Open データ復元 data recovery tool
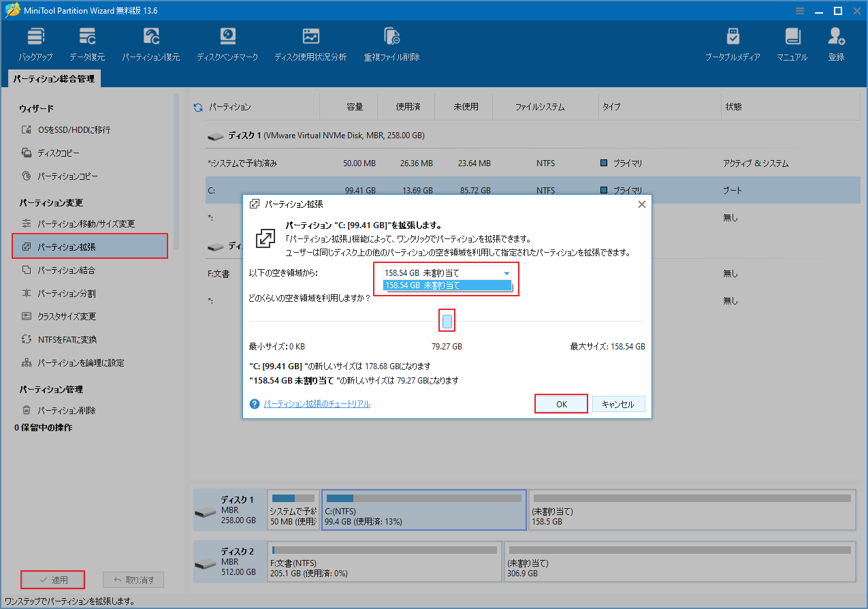 [87, 45]
